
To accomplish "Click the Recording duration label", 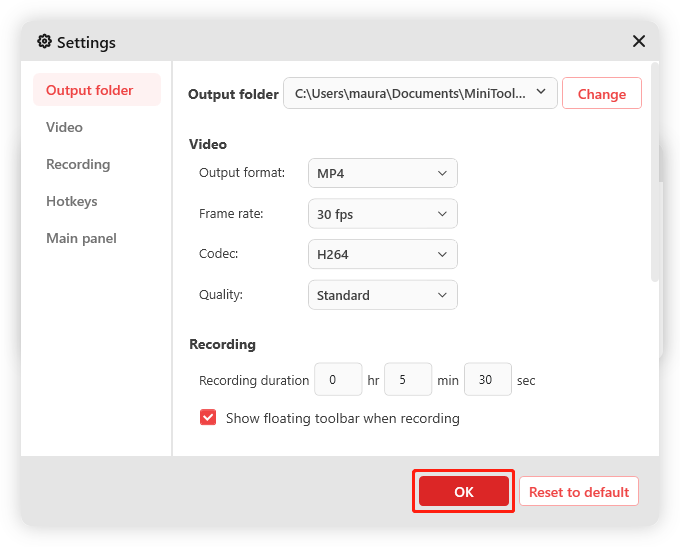I will point(254,380).
